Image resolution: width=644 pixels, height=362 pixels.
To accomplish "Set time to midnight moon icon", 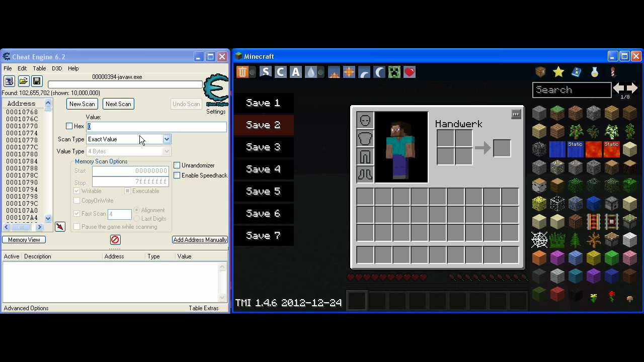I will coord(379,72).
